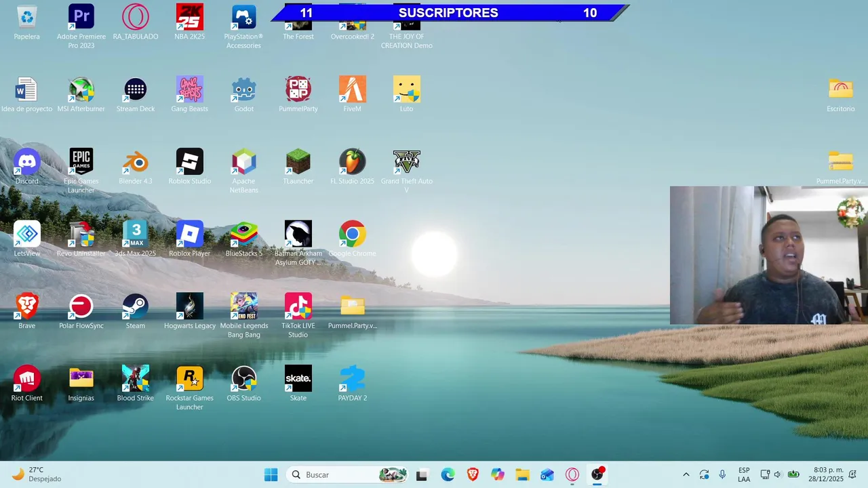This screenshot has width=868, height=488.
Task: Open File Explorer in the taskbar
Action: point(522,474)
